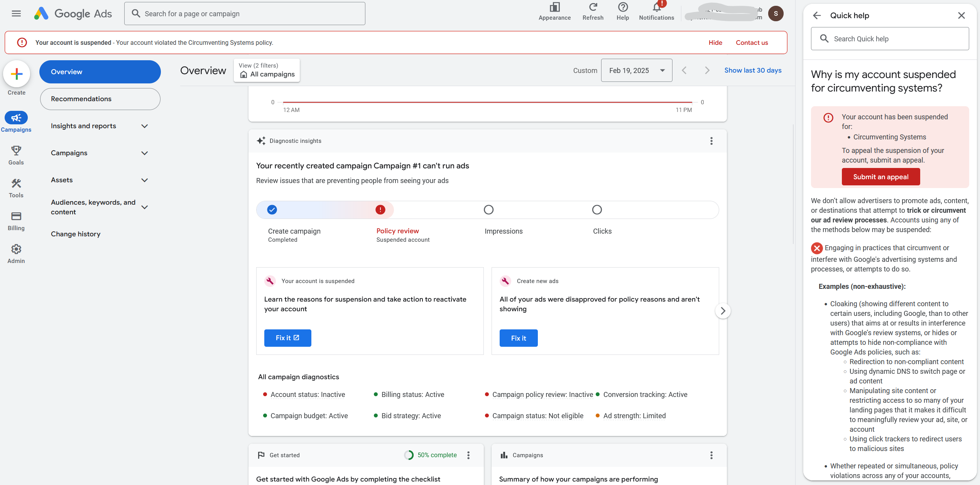Open the Feb 19, 2025 date dropdown

[x=637, y=70]
